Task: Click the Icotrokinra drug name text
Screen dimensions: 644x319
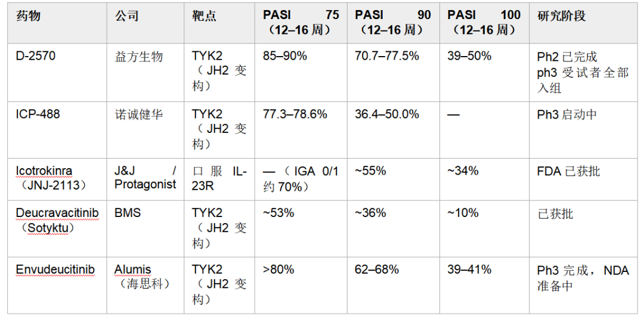Action: click(x=45, y=171)
